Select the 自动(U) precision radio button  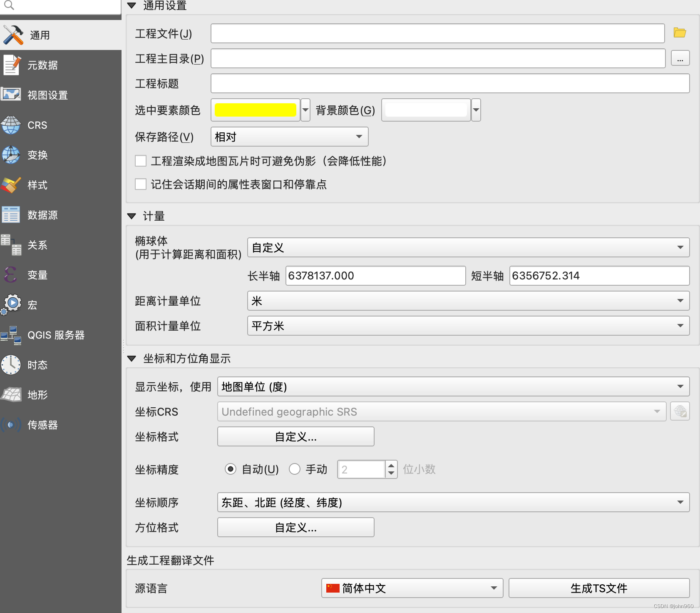(231, 469)
